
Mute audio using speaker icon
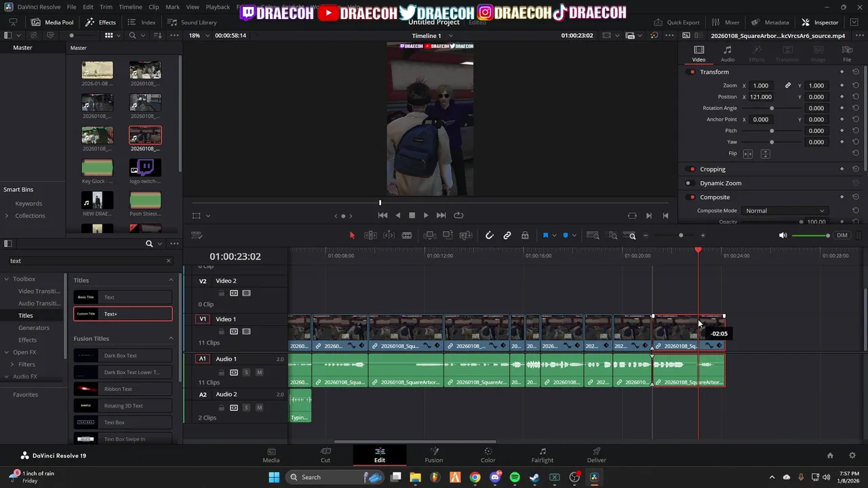tap(783, 235)
